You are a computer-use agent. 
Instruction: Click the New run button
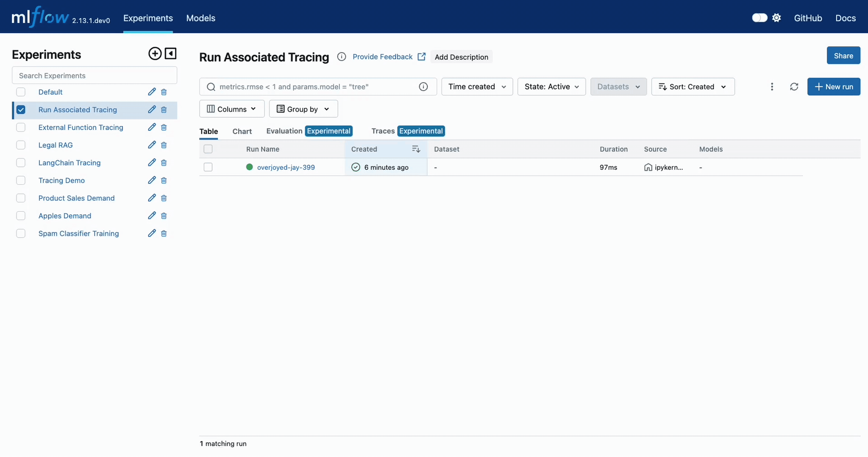(833, 87)
